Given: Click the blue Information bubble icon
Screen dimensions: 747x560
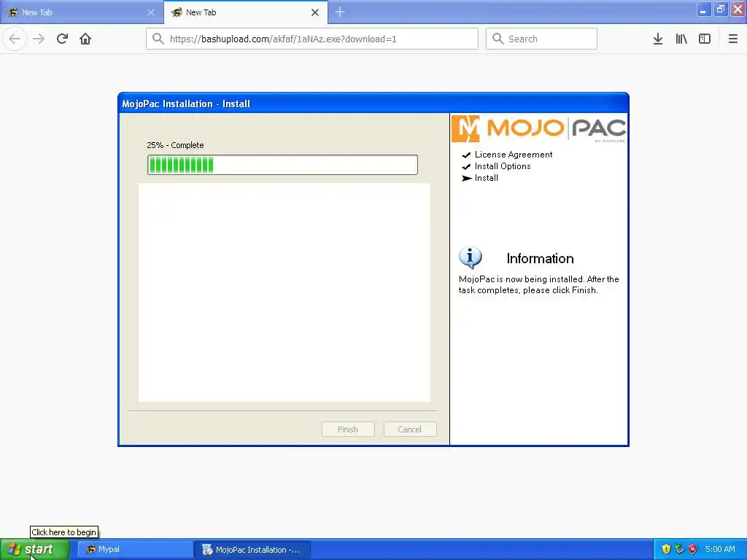Looking at the screenshot, I should click(x=471, y=257).
